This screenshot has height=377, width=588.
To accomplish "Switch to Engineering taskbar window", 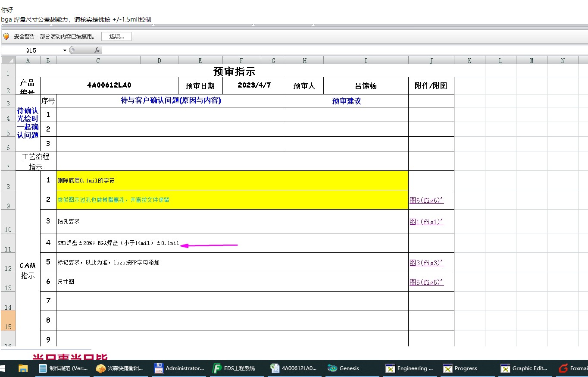I will pyautogui.click(x=410, y=368).
